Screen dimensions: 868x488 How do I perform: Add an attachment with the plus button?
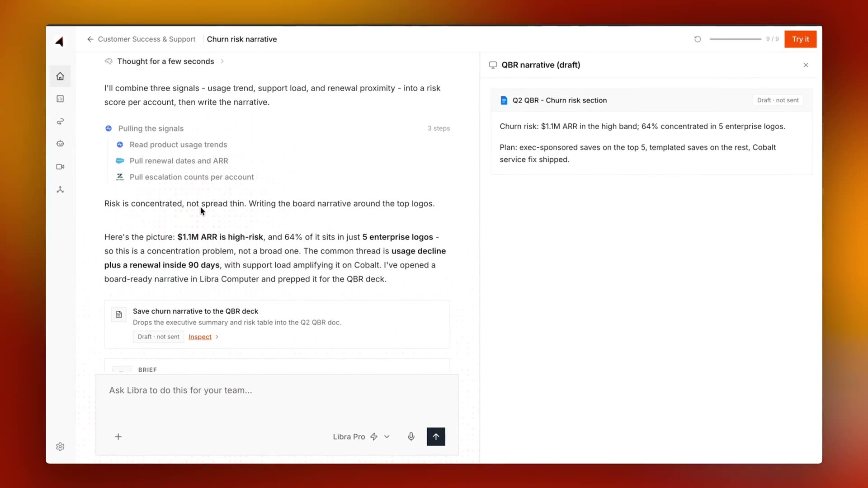[118, 436]
